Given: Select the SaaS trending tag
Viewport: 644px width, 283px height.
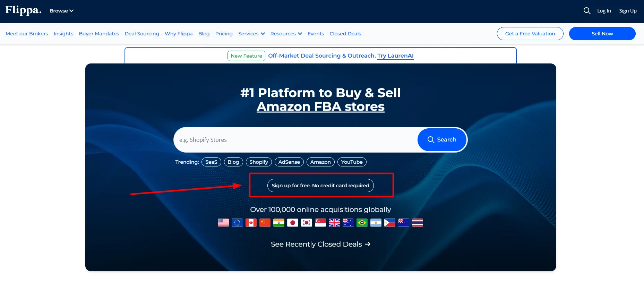Looking at the screenshot, I should tap(211, 162).
